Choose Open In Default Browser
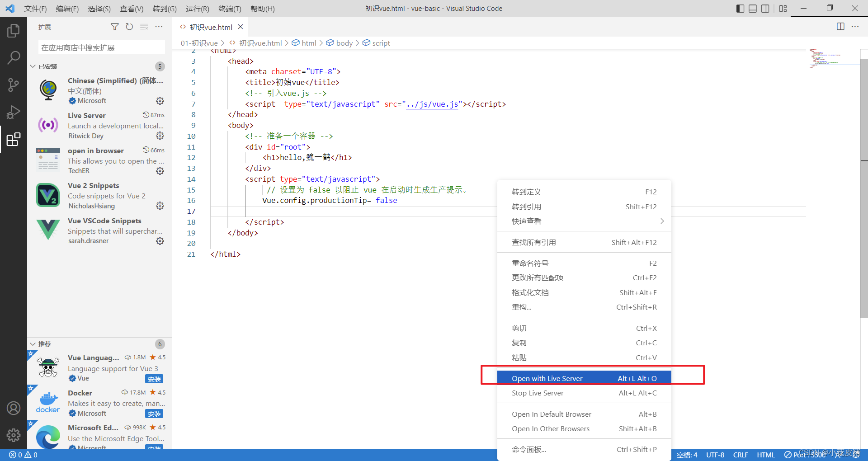 tap(584, 414)
